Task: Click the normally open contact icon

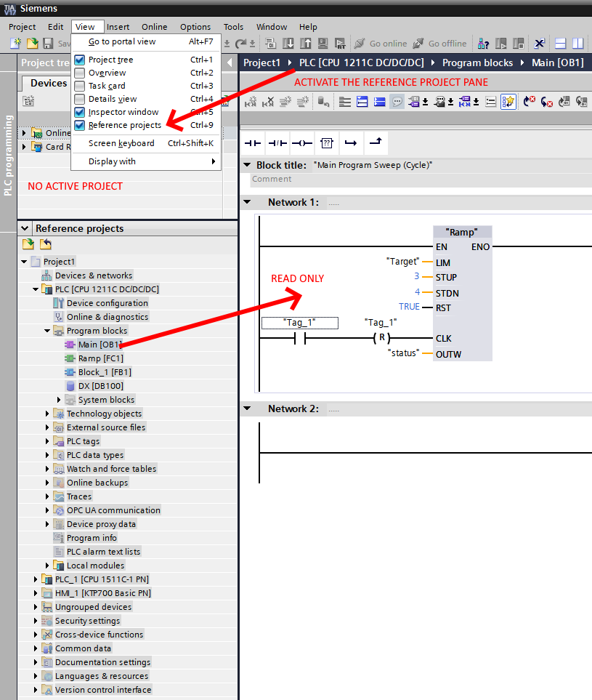Action: pos(254,142)
